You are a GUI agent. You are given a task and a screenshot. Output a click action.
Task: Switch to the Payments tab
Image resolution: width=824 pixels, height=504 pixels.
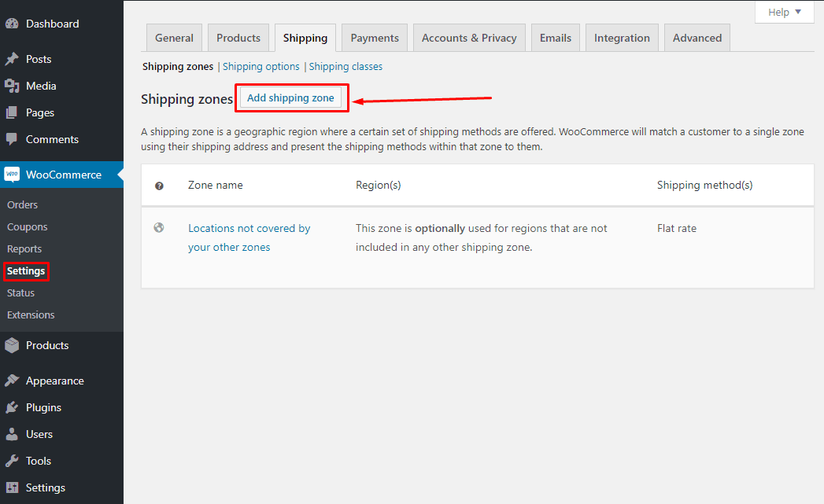tap(374, 37)
